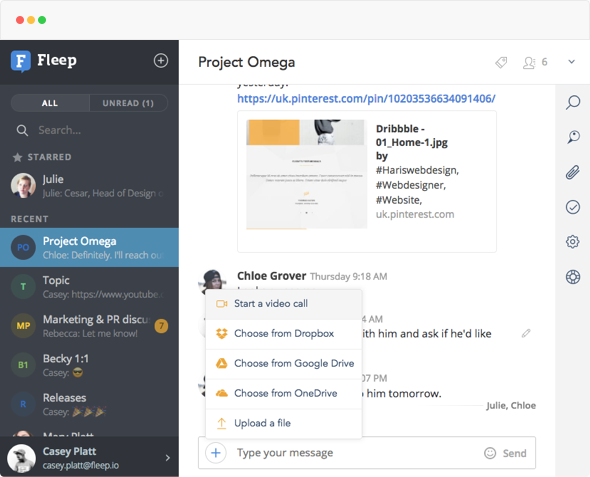Viewport: 590px width, 477px height.
Task: Click the Send button
Action: click(514, 453)
